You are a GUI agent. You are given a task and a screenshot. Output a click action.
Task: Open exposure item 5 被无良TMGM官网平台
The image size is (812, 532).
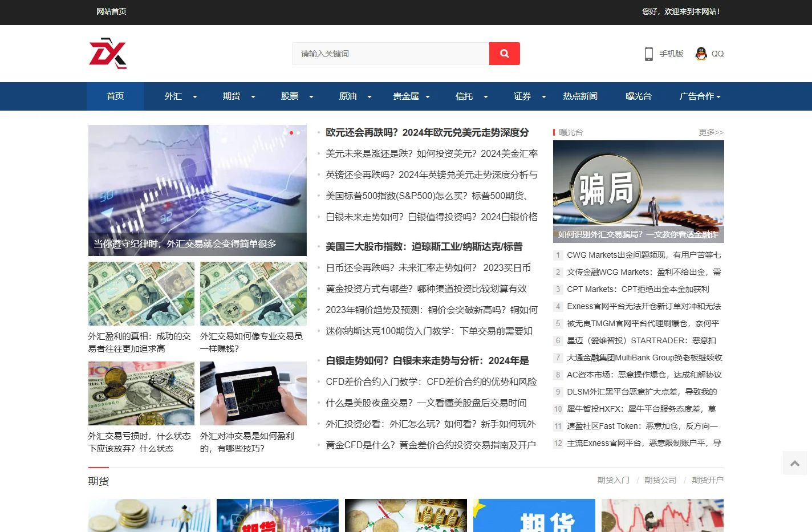point(643,323)
